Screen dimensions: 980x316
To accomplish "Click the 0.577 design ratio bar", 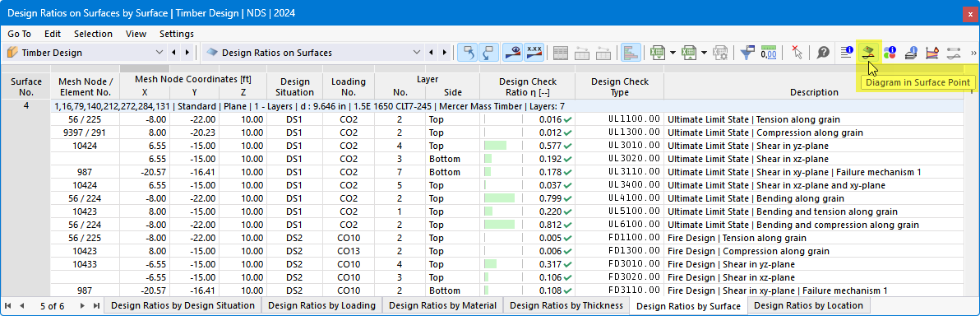I will click(x=496, y=146).
